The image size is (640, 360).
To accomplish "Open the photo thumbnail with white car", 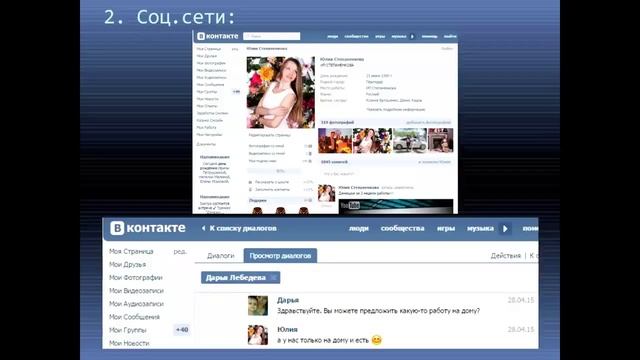I will [x=409, y=140].
